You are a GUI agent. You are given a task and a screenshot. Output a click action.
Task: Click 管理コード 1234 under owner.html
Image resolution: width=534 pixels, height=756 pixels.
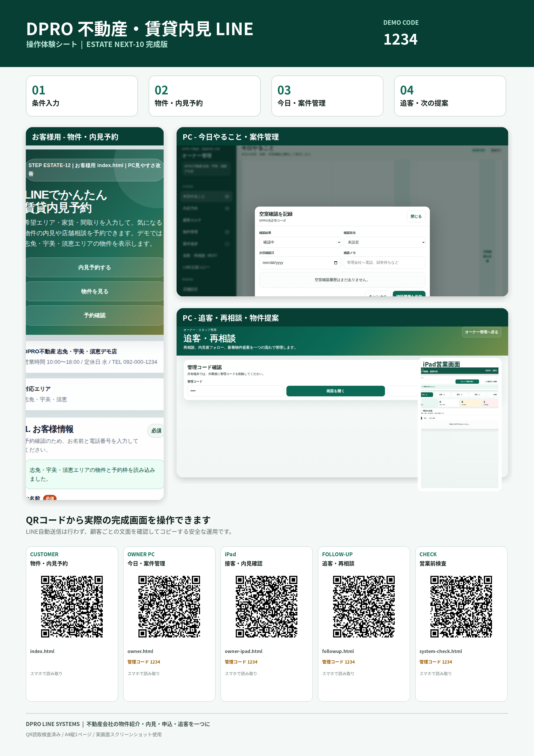[144, 662]
